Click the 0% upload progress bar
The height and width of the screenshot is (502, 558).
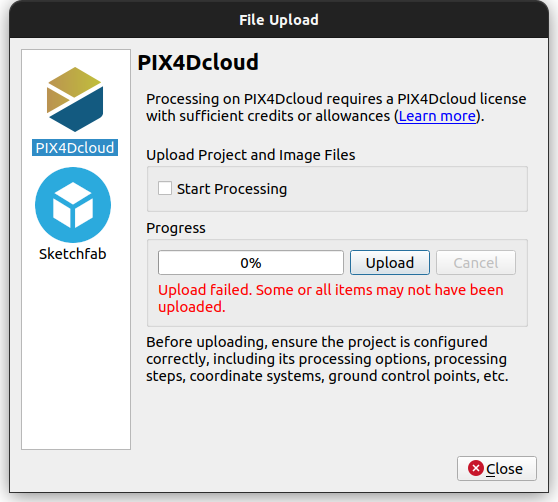click(251, 263)
